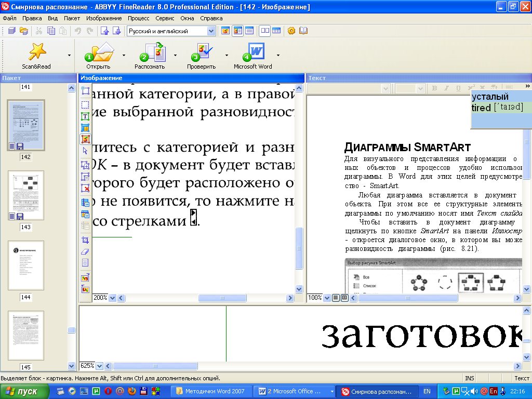Click the Распознать (Recognize) step 2 icon
This screenshot has width=532, height=399.
coord(152,52)
